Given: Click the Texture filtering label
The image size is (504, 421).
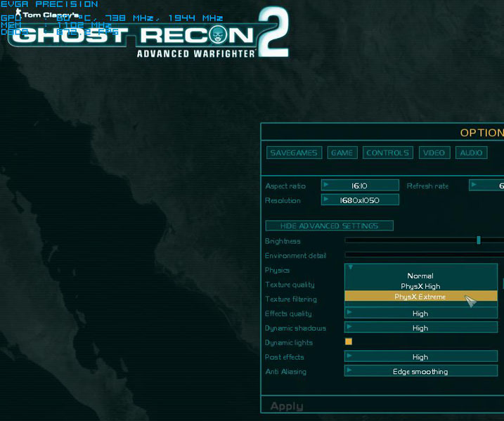Looking at the screenshot, I should click(291, 299).
